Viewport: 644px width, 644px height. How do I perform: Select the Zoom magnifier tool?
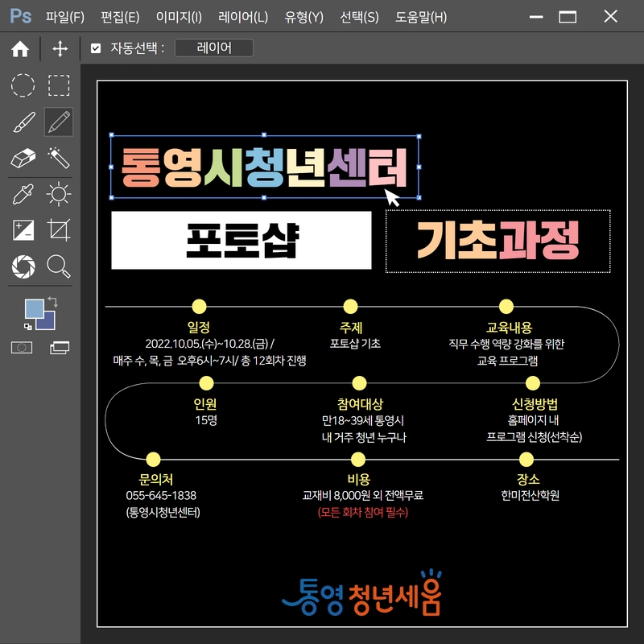coord(59,266)
